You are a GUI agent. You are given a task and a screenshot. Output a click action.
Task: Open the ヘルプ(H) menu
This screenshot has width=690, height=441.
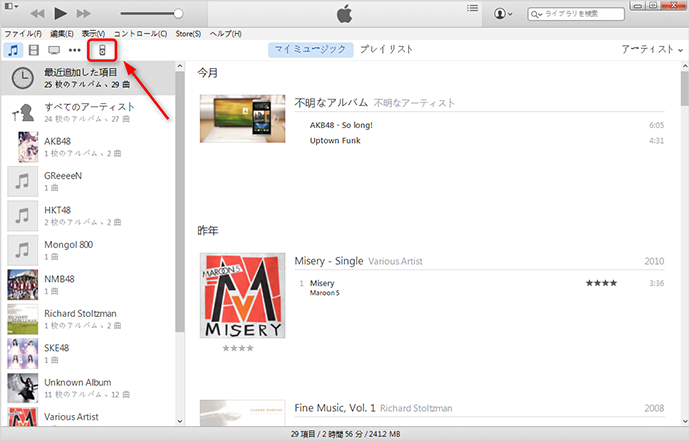tap(226, 34)
